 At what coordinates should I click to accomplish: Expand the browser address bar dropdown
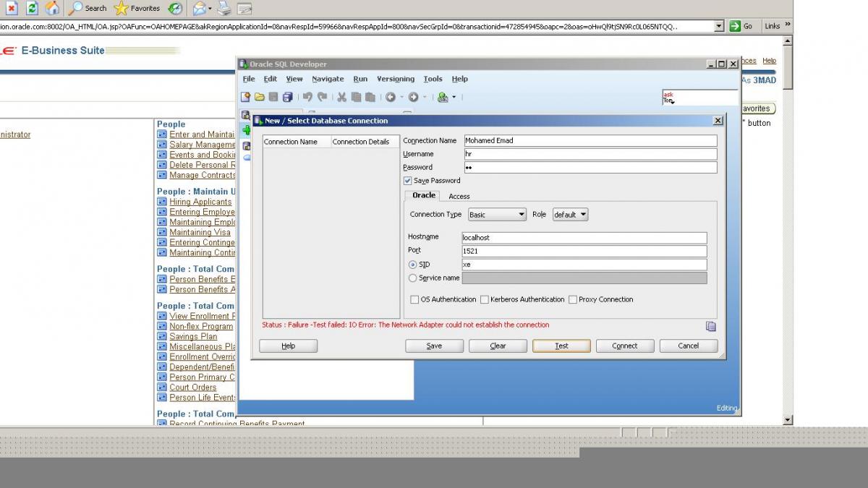[718, 26]
